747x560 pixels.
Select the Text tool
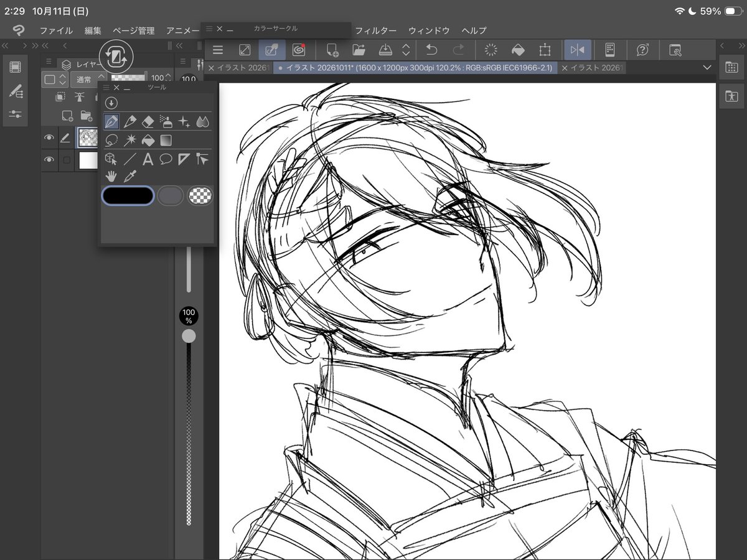[148, 159]
